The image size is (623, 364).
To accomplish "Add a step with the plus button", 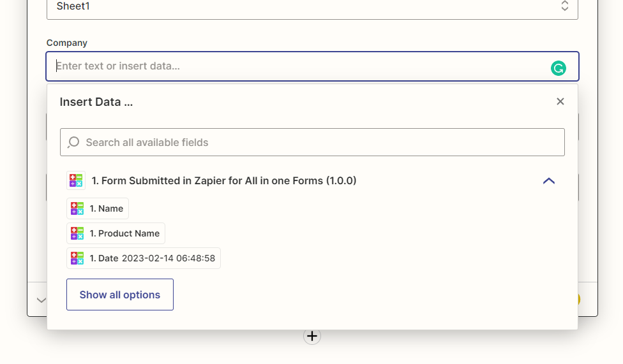I will (312, 336).
